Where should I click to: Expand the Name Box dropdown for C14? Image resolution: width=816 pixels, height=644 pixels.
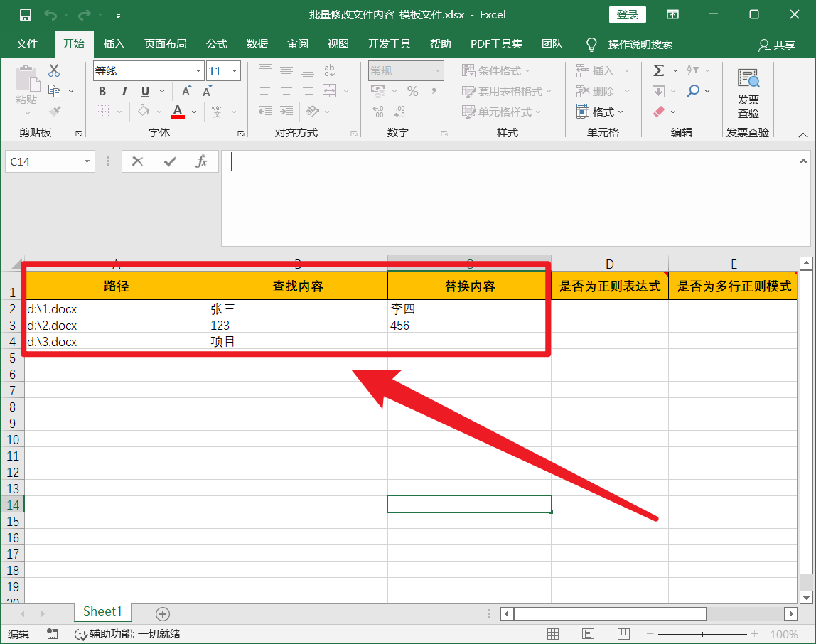point(87,161)
